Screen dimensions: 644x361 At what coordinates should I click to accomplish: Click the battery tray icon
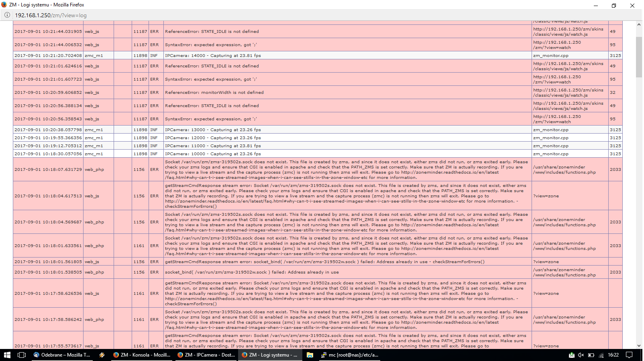coord(591,355)
